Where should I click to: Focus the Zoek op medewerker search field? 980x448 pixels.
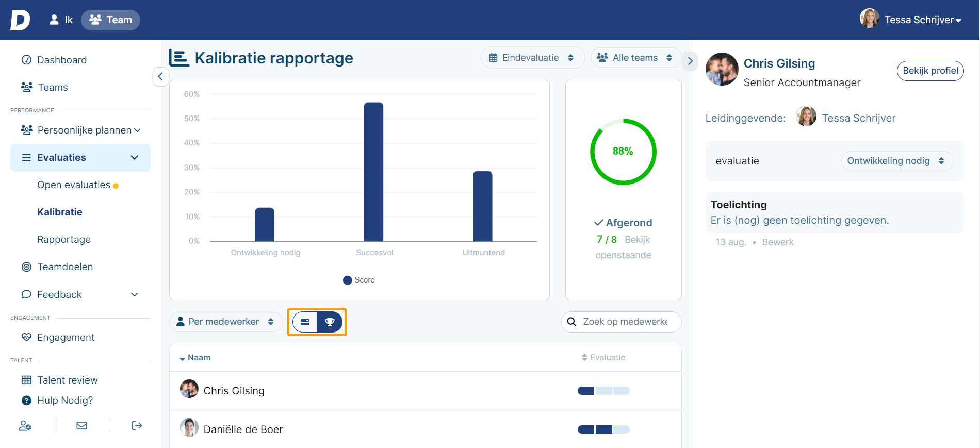[x=622, y=322]
